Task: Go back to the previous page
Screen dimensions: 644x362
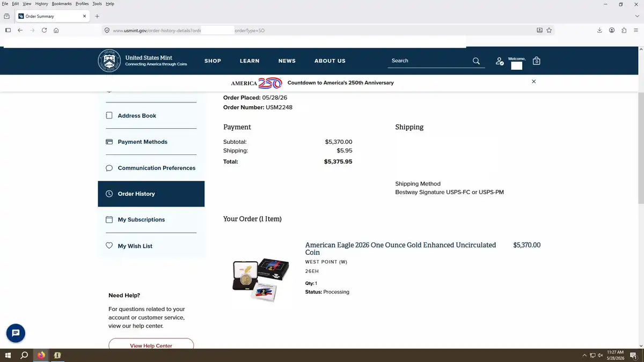Action: (20, 30)
